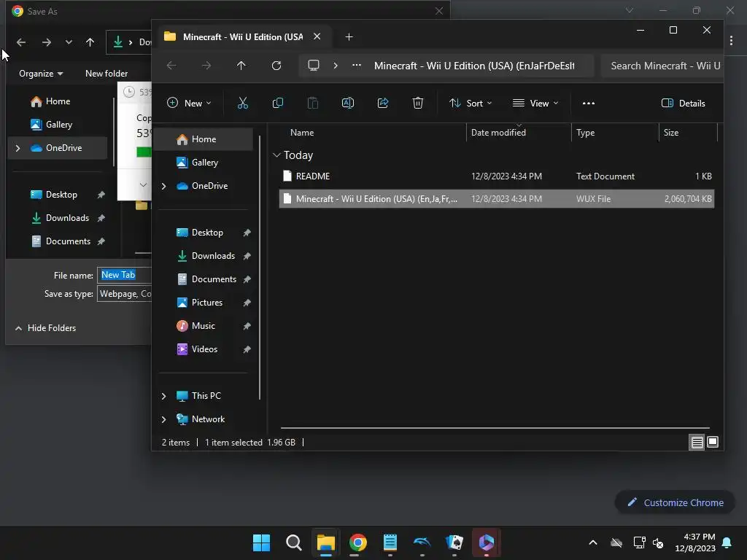Open Pictures in Explorer sidebar
This screenshot has height=560, width=747.
click(205, 303)
